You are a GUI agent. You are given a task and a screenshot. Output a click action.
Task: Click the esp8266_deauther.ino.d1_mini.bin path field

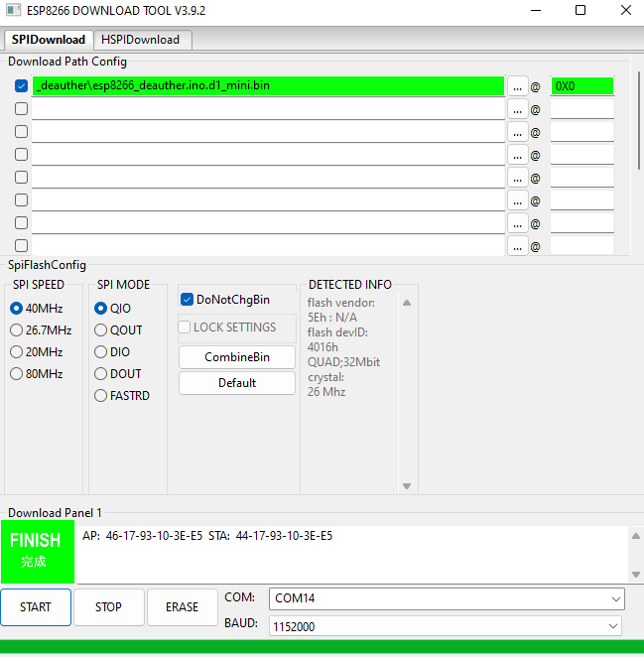(x=268, y=86)
